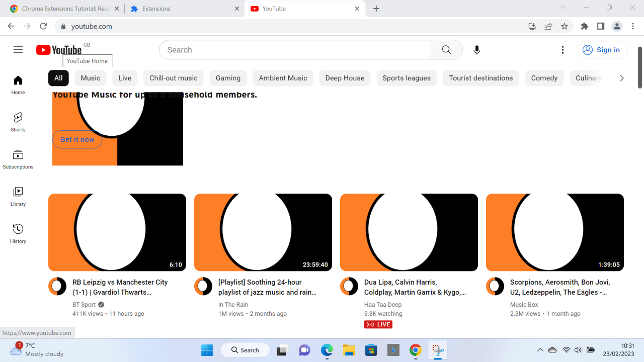The width and height of the screenshot is (644, 362).
Task: Reload the page with the refresh icon
Action: pos(43,26)
